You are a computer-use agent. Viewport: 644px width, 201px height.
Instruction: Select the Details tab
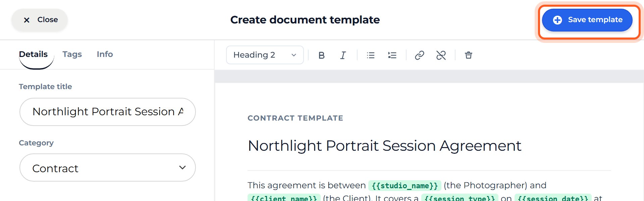point(33,54)
